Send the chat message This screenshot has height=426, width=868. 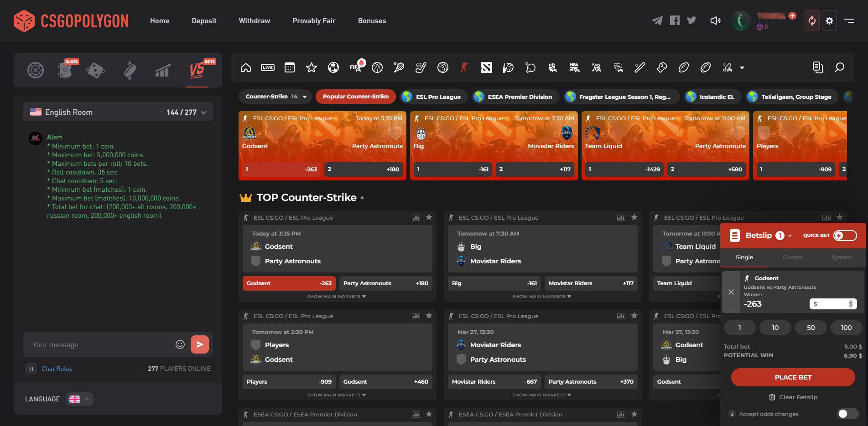click(x=200, y=344)
